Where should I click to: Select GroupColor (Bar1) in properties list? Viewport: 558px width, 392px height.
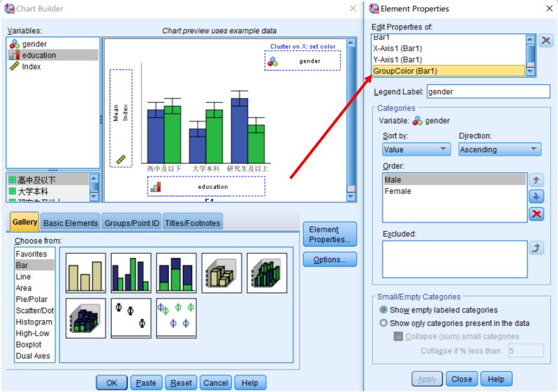pyautogui.click(x=449, y=70)
